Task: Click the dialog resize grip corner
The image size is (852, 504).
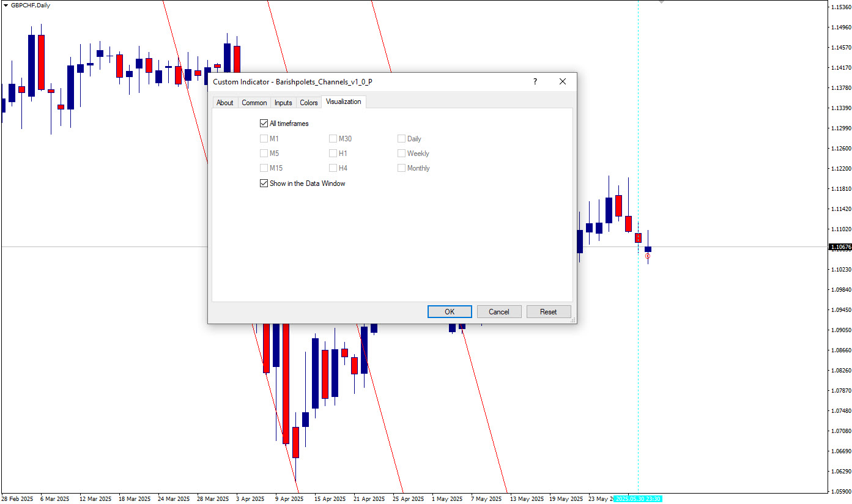Action: click(x=573, y=320)
